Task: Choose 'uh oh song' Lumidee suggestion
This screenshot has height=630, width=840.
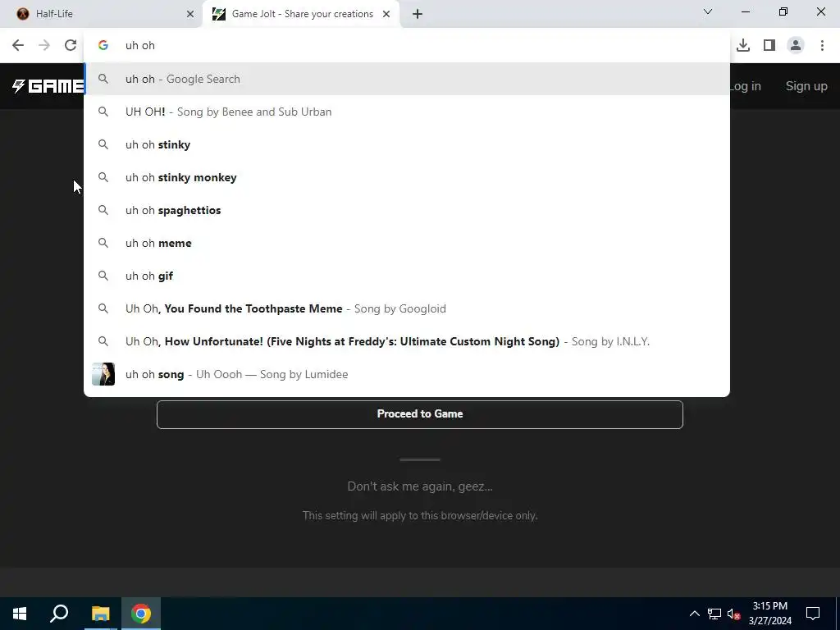Action: pos(407,374)
